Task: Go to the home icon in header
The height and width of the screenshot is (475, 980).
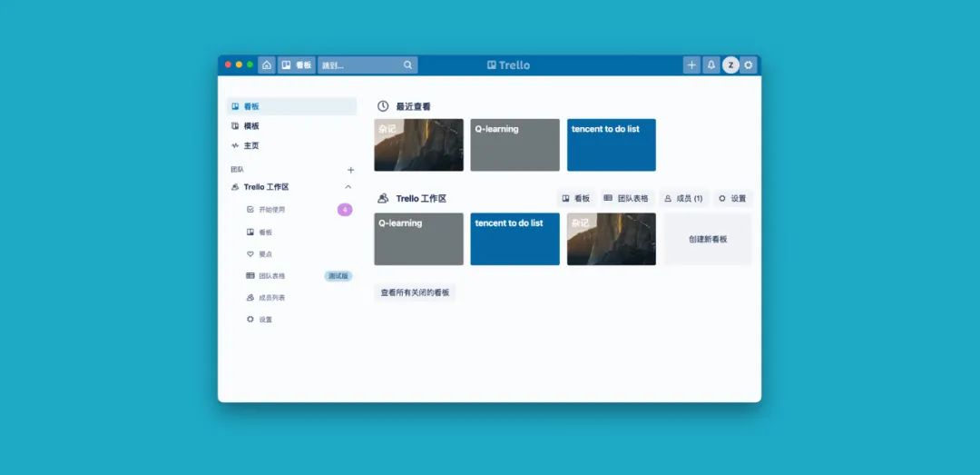Action: click(x=267, y=65)
